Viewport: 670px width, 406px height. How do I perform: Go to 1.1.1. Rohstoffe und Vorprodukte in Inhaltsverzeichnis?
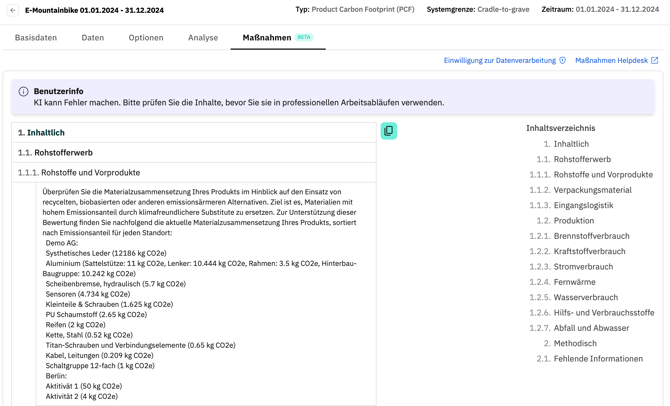coord(591,175)
